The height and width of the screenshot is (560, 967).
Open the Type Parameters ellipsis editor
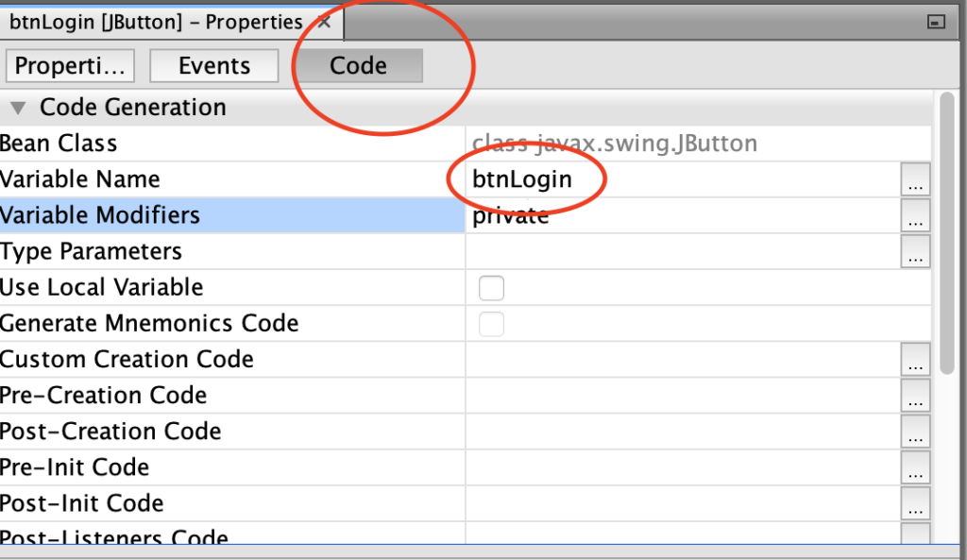pyautogui.click(x=915, y=251)
